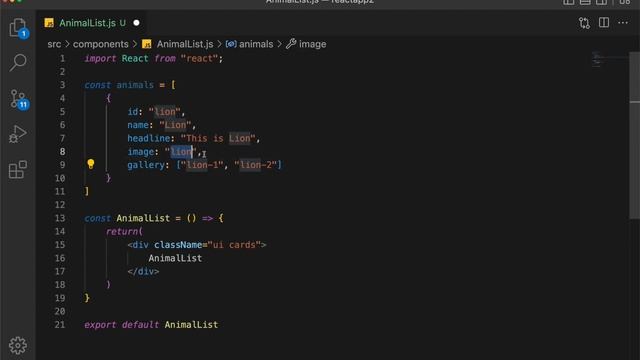Click AnimalList identifier on line 21
The image size is (640, 360).
point(191,324)
